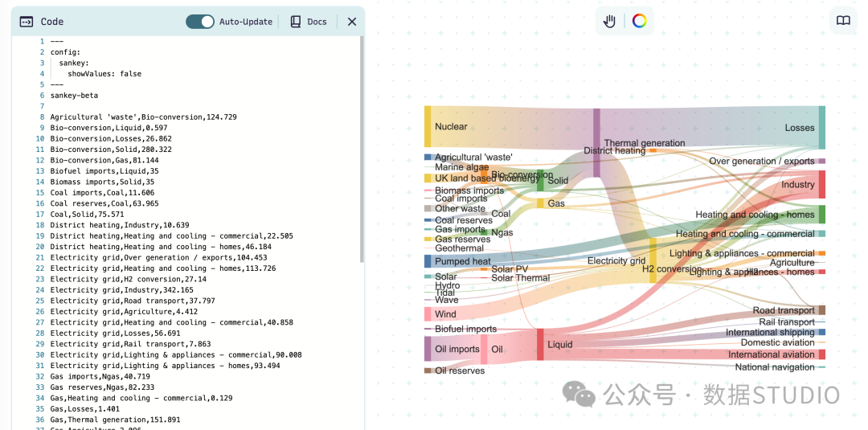868x430 pixels.
Task: Click the National navigation node label
Action: 775,367
